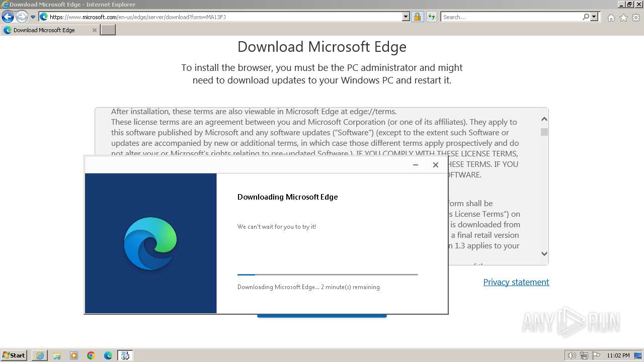Click the 11:02 PM taskbar clock
644x362 pixels.
pyautogui.click(x=618, y=355)
